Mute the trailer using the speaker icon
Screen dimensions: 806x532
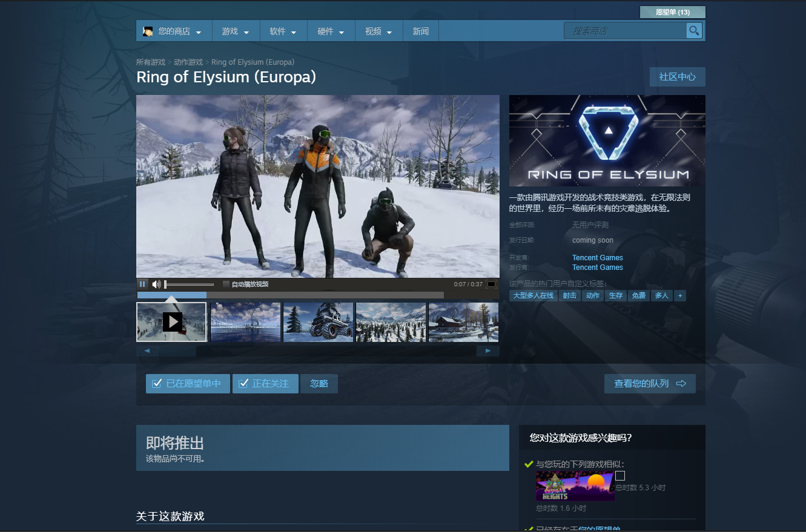156,284
